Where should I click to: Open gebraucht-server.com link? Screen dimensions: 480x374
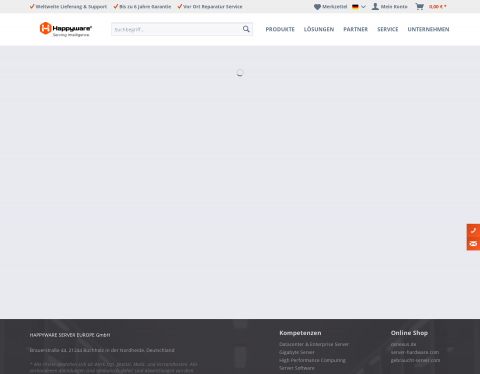pyautogui.click(x=415, y=360)
